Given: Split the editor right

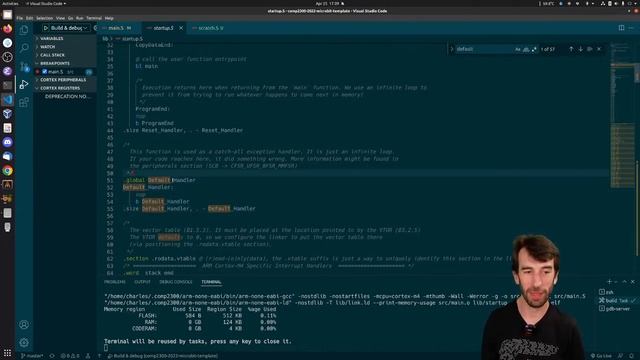Looking at the screenshot, I should click(621, 28).
